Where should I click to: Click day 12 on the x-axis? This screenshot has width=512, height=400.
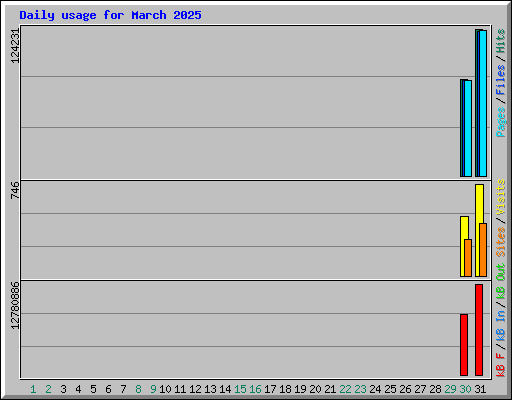[x=195, y=389]
